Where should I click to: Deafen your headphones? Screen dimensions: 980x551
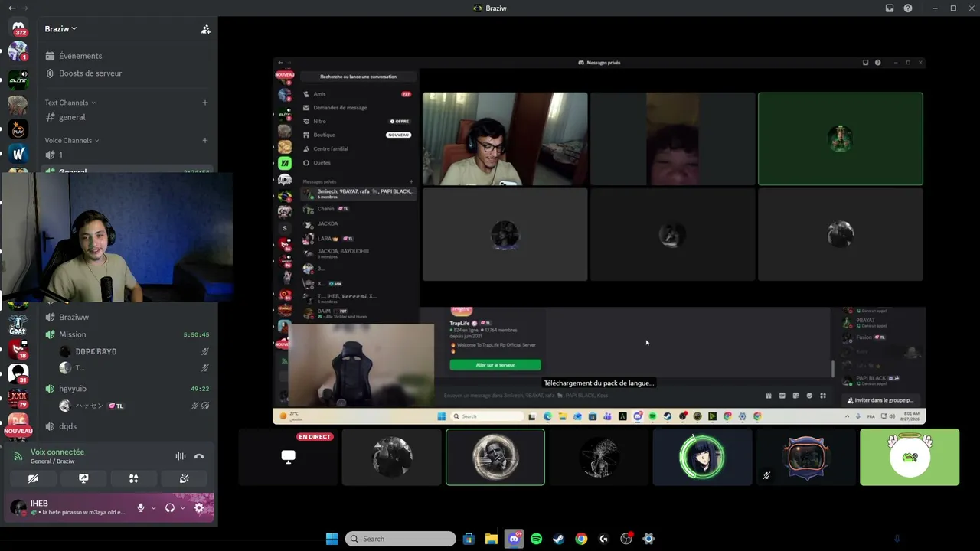[x=169, y=507]
